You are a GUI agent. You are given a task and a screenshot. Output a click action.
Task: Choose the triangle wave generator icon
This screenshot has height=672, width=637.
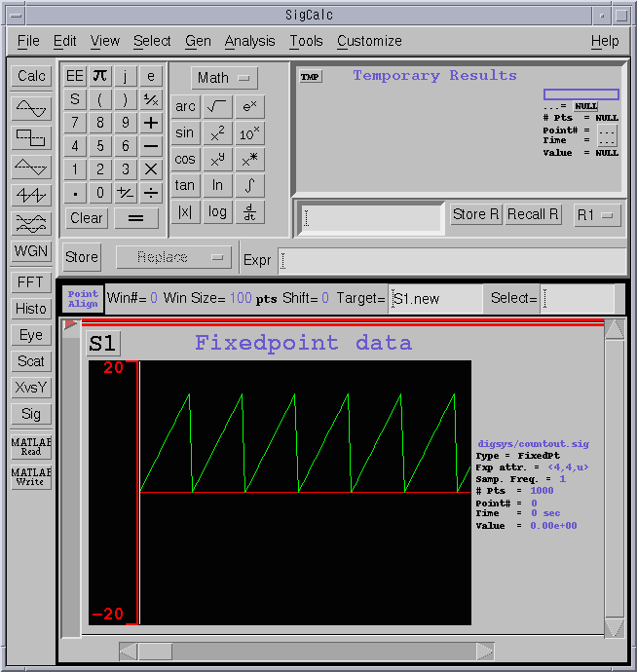pyautogui.click(x=31, y=167)
